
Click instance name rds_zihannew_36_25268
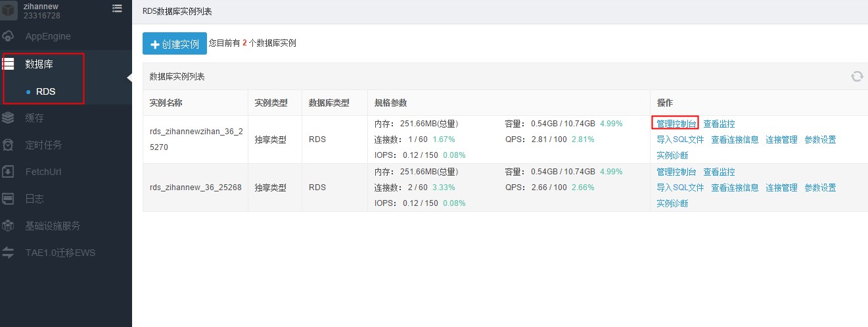pyautogui.click(x=195, y=188)
